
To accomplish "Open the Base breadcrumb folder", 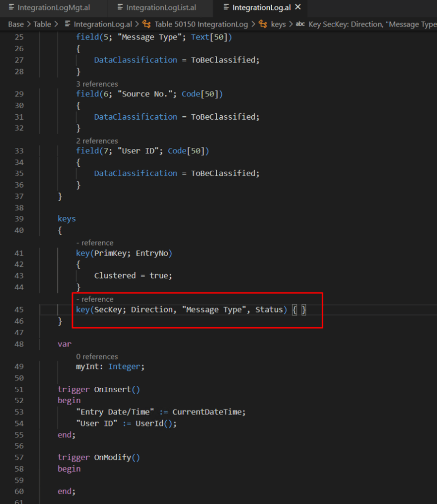I will 16,24.
